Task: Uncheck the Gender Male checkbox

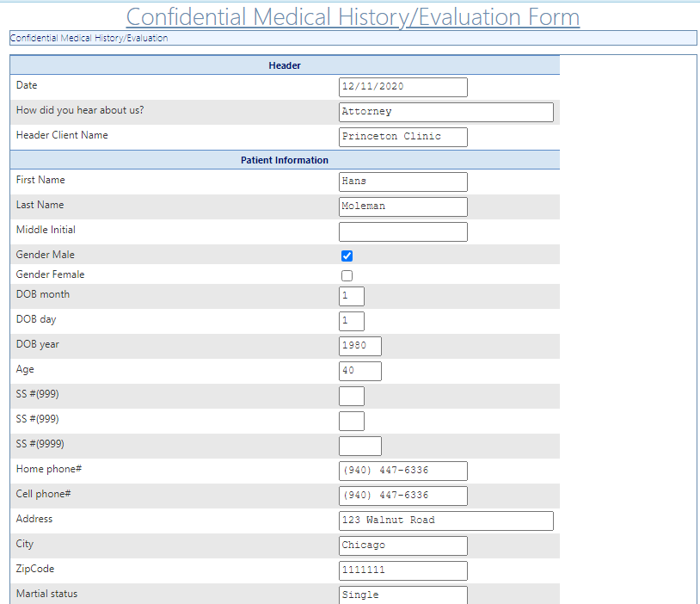Action: point(347,255)
